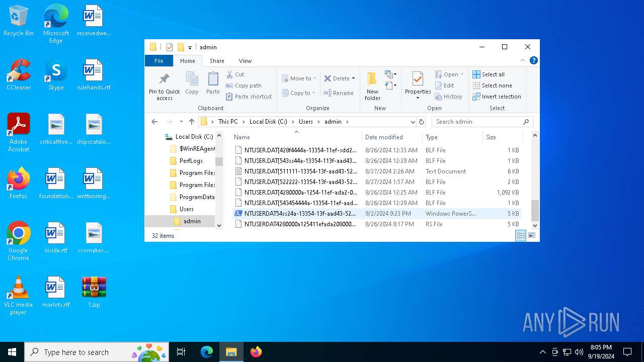Switch to the View ribbon tab
Viewport: 644px width, 362px height.
click(x=245, y=61)
